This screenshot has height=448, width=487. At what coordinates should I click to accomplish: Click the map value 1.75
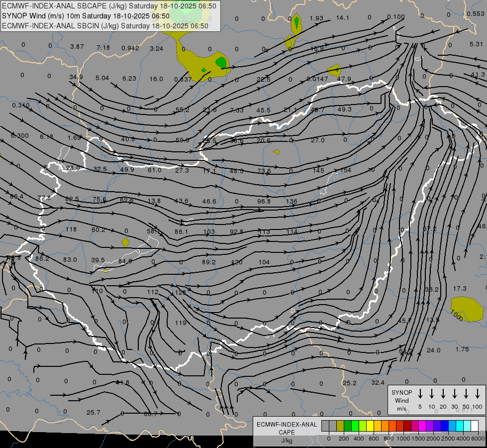(x=462, y=349)
